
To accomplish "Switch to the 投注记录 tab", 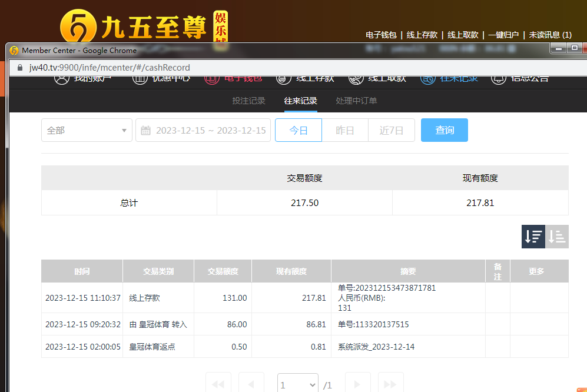I will tap(248, 101).
